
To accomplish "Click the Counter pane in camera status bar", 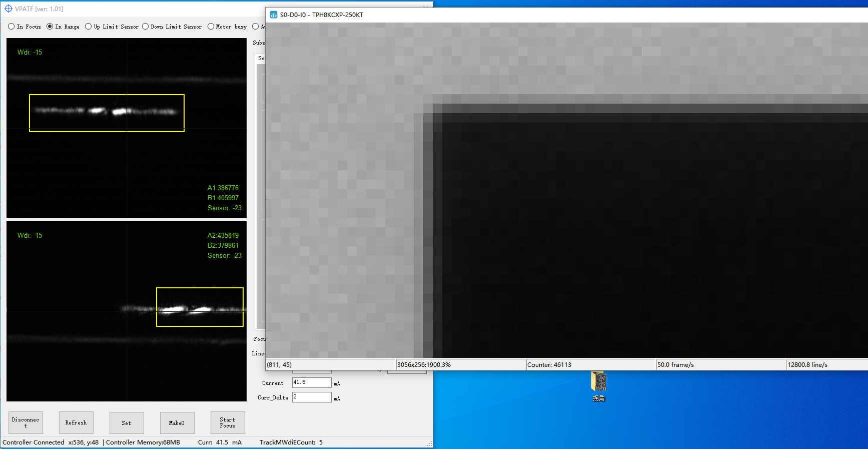I will (590, 365).
